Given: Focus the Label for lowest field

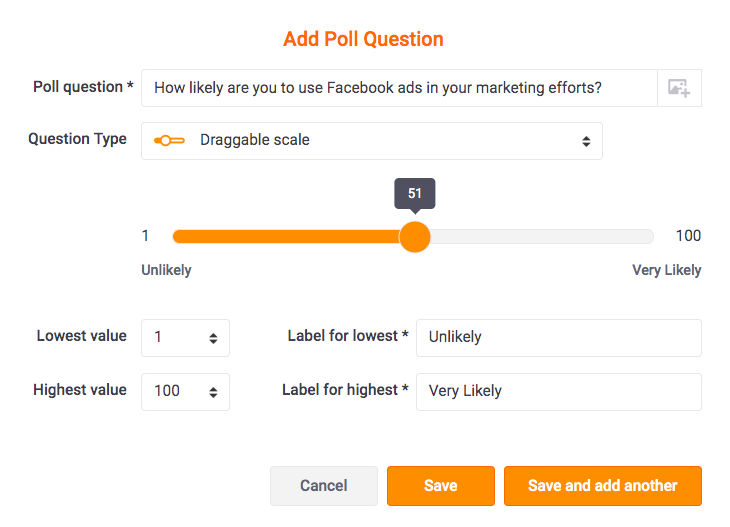Looking at the screenshot, I should [x=559, y=338].
